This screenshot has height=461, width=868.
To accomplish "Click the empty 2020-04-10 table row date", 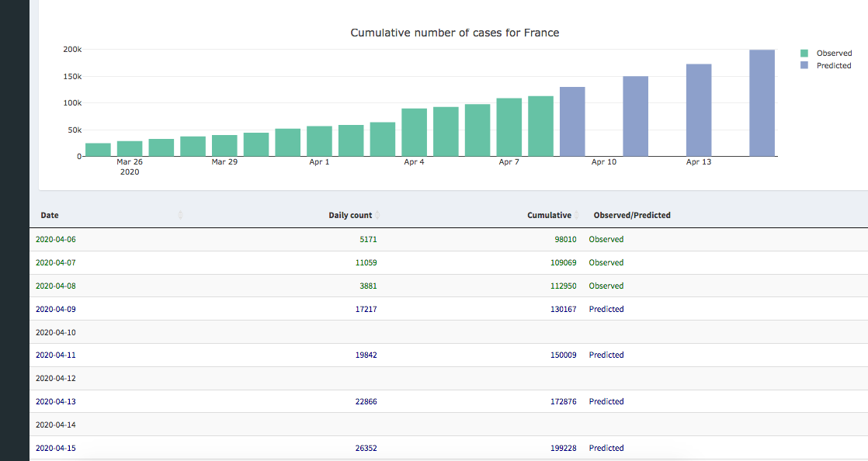I will click(56, 332).
